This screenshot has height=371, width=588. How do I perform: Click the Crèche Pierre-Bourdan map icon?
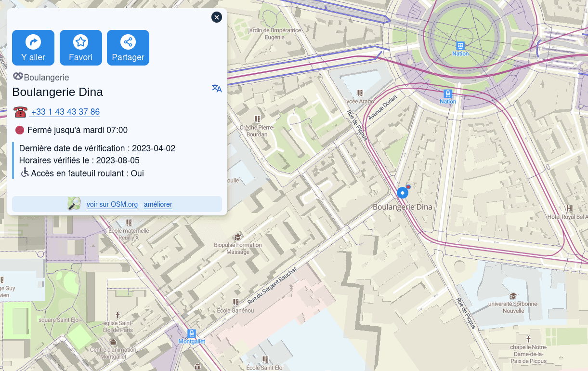point(257,119)
